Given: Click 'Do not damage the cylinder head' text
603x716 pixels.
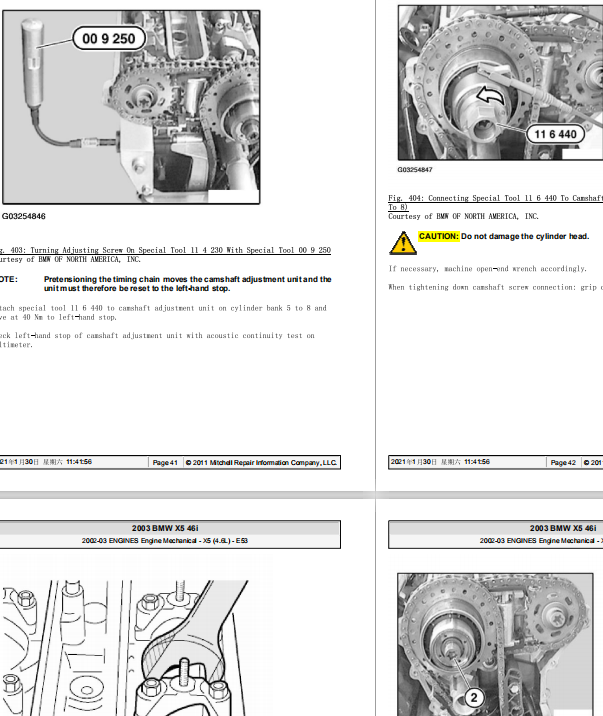Looking at the screenshot, I should pyautogui.click(x=525, y=236).
